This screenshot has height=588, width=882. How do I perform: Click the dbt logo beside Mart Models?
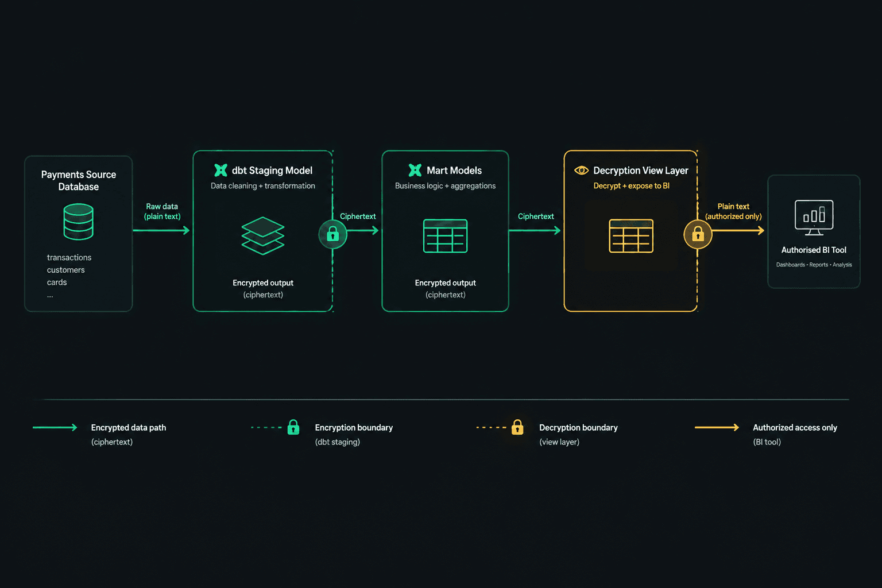[415, 170]
